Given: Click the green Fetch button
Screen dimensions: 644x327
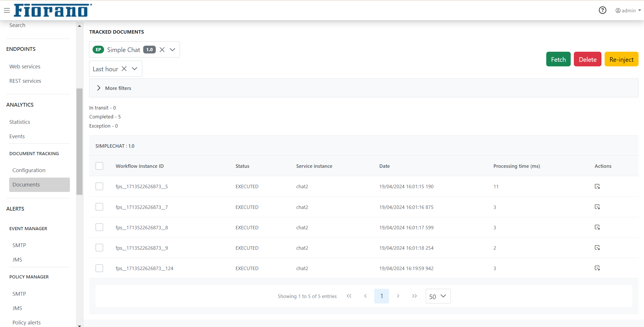Looking at the screenshot, I should (x=558, y=59).
